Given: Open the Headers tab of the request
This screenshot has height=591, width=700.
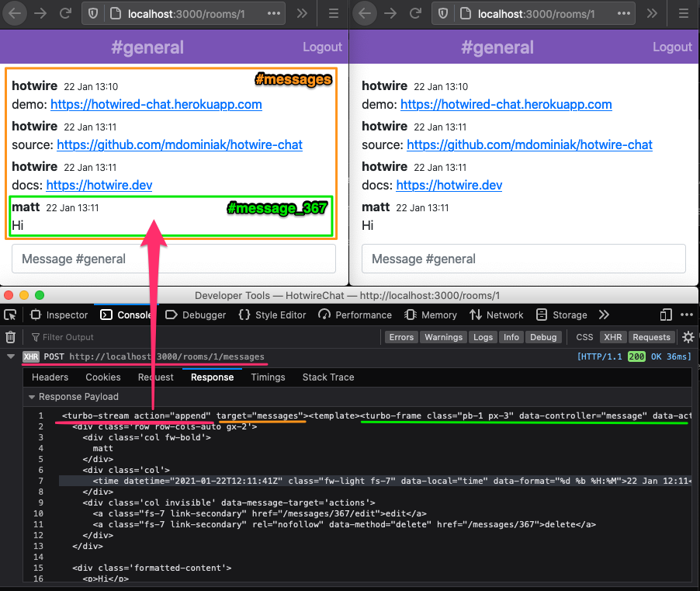Looking at the screenshot, I should [50, 377].
